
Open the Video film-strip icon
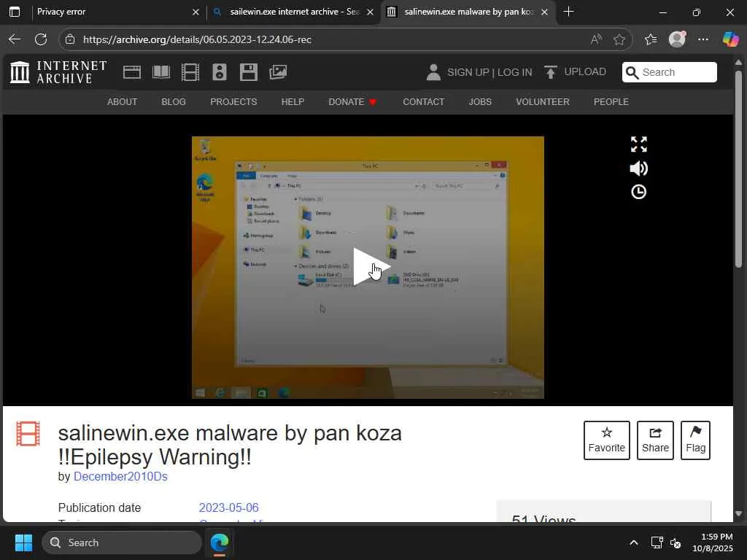[190, 72]
